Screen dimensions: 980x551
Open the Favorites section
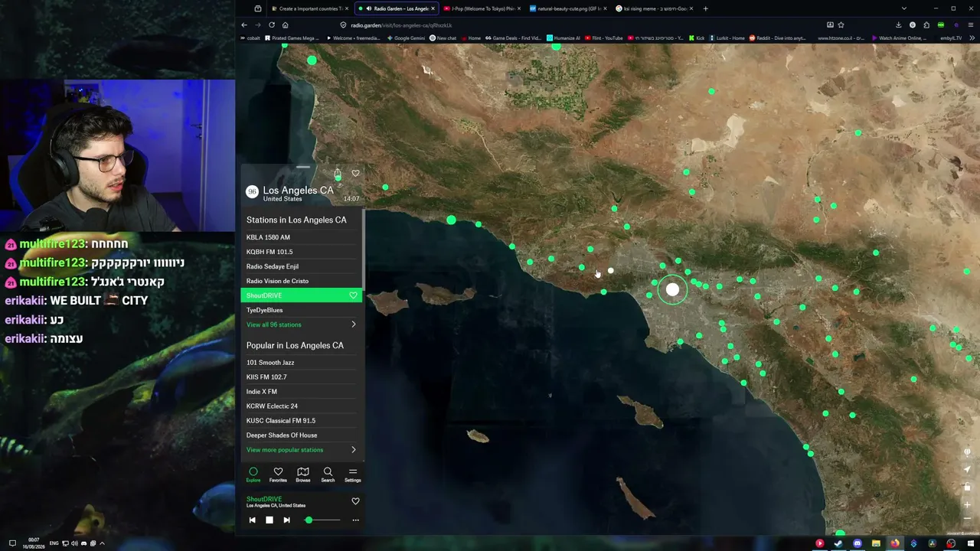coord(278,474)
